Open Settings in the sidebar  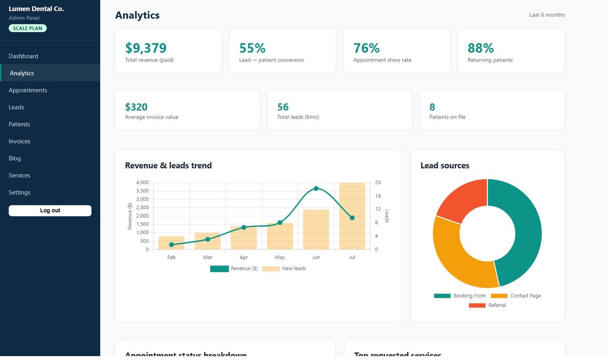pyautogui.click(x=50, y=192)
